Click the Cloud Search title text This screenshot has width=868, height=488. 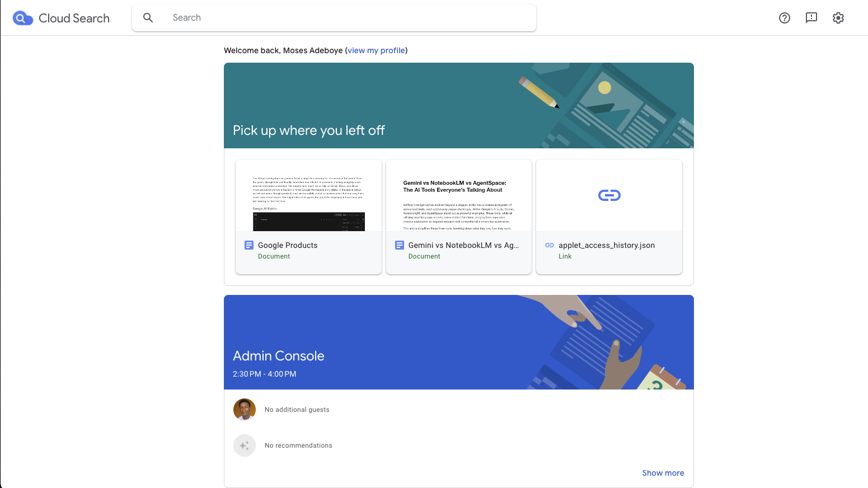coord(74,18)
